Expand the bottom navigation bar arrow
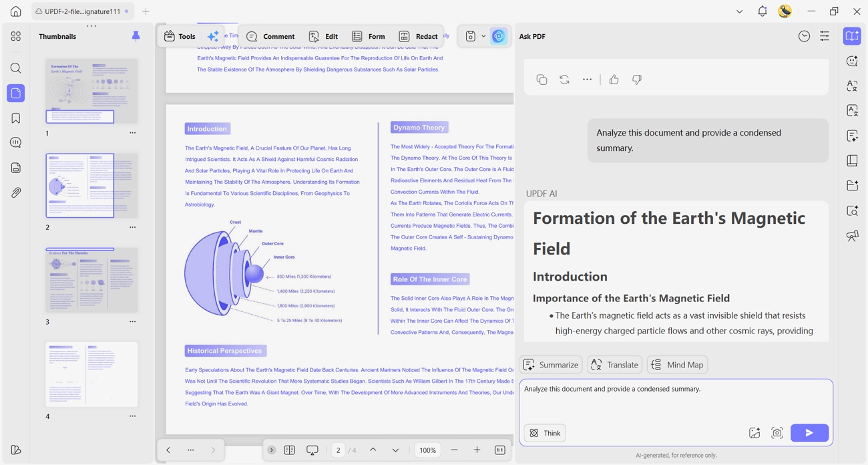 coord(272,450)
